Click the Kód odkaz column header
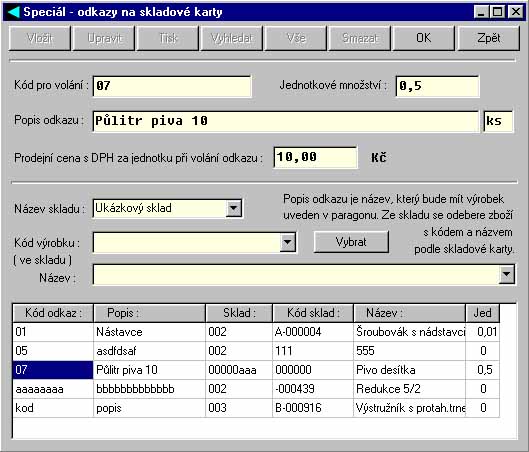 53,313
